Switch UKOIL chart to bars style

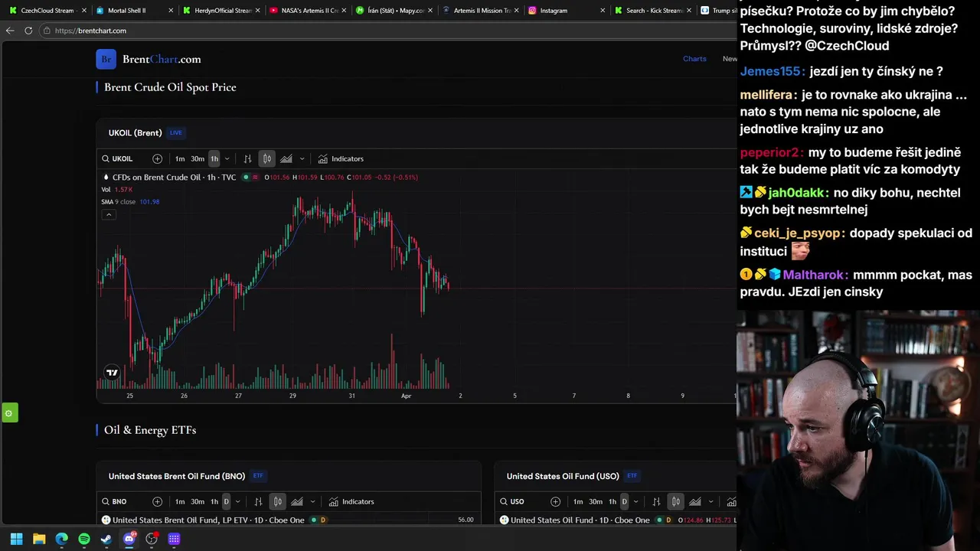[x=247, y=158]
